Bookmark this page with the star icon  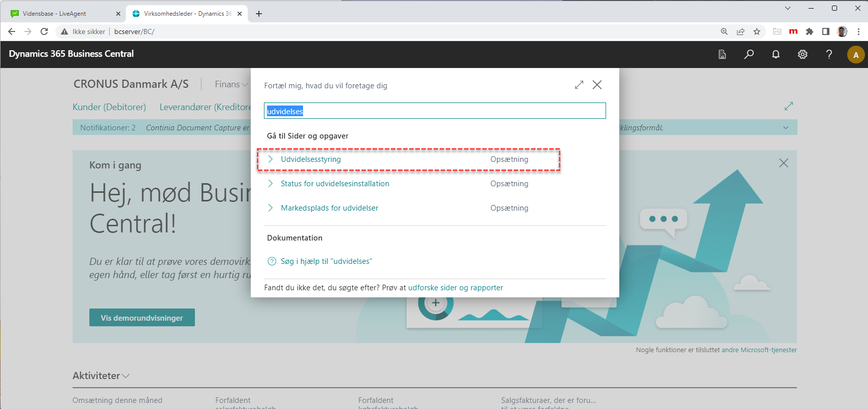pos(757,31)
